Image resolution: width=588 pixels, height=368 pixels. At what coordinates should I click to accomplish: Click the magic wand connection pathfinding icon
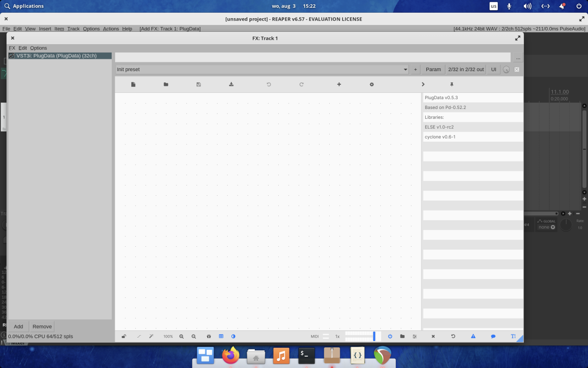pos(151,337)
